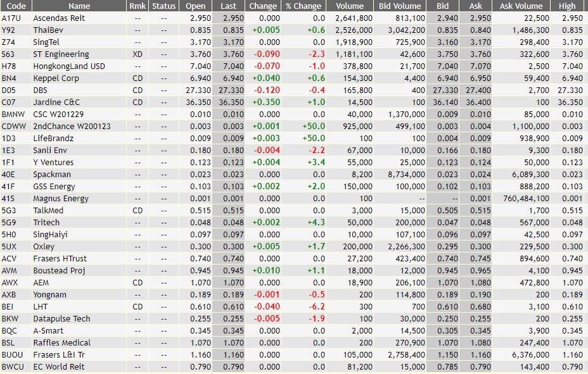This screenshot has width=588, height=374.
Task: Sort by the % Change column header
Action: (304, 6)
